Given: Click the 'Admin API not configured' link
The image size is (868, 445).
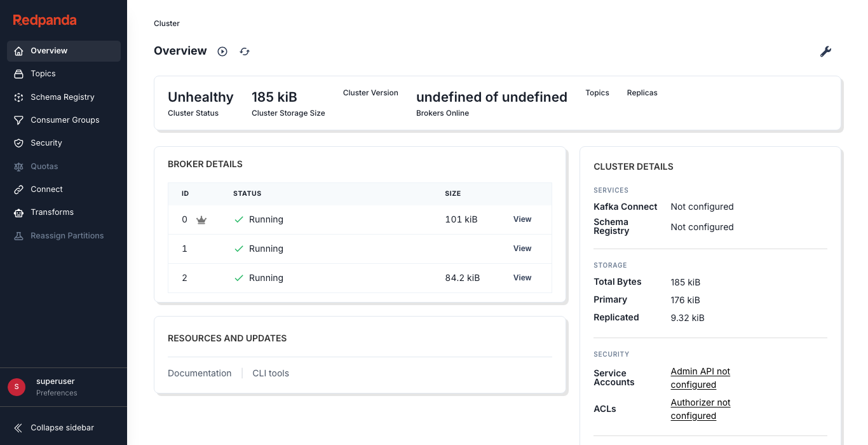Looking at the screenshot, I should pyautogui.click(x=700, y=378).
